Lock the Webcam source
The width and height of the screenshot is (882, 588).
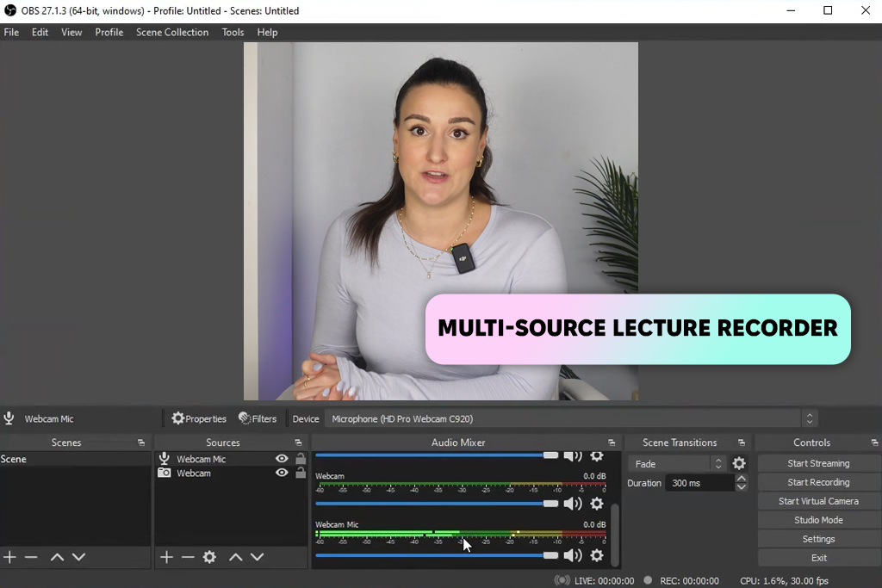(301, 472)
